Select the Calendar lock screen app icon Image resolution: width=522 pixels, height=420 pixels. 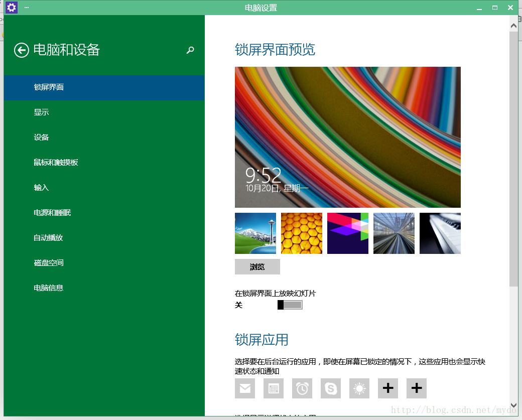point(274,388)
